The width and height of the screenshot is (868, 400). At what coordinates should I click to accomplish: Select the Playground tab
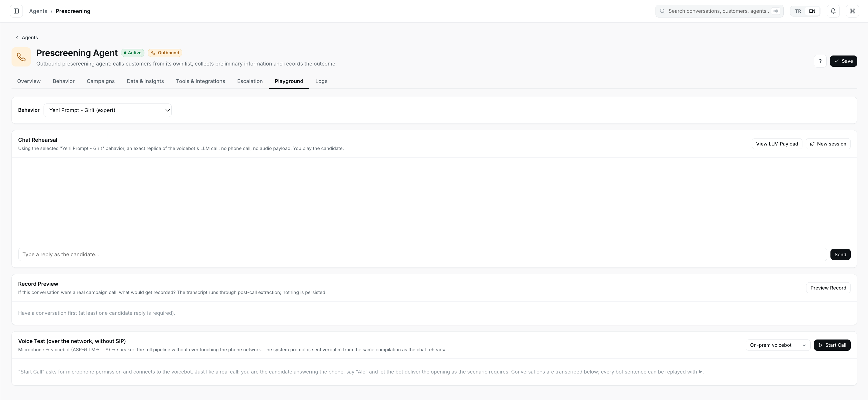pyautogui.click(x=289, y=81)
